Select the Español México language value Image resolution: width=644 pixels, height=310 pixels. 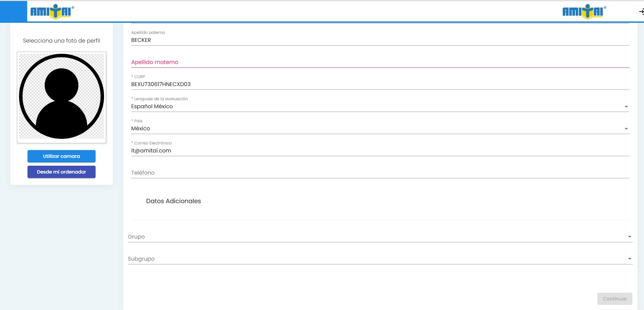pyautogui.click(x=152, y=107)
